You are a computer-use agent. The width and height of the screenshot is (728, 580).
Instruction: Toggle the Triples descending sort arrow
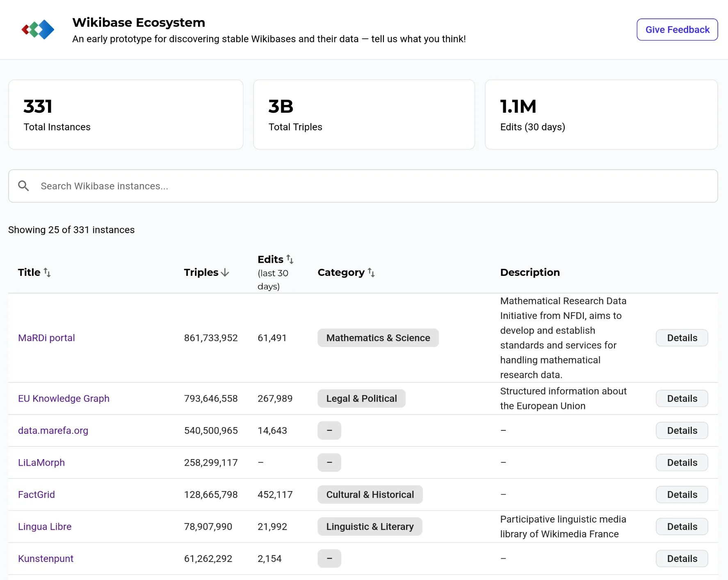pos(225,273)
